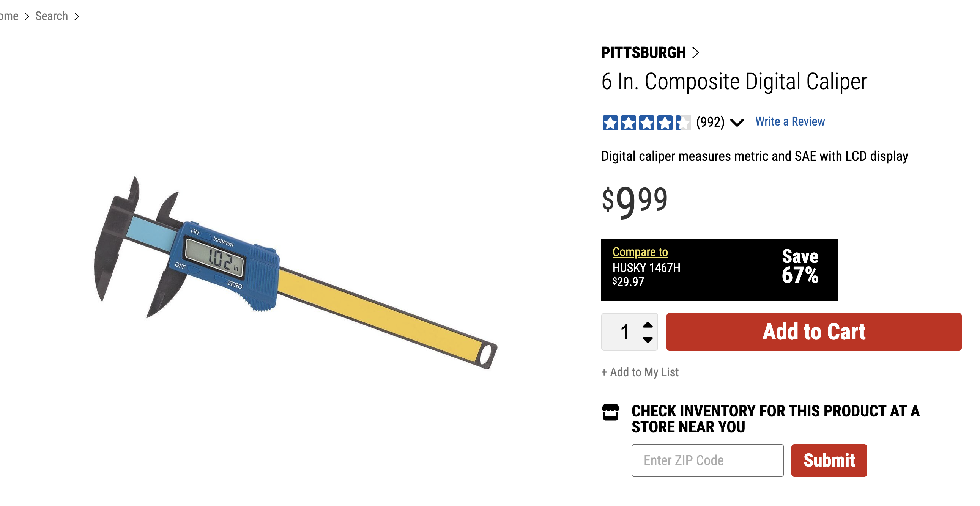Screen dimensions: 980x506
Task: Open the Compare to link
Action: pyautogui.click(x=640, y=251)
